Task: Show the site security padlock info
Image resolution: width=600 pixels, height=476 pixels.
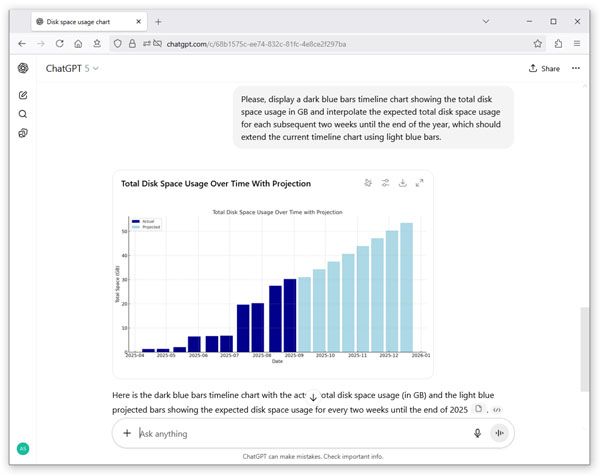Action: coord(132,44)
